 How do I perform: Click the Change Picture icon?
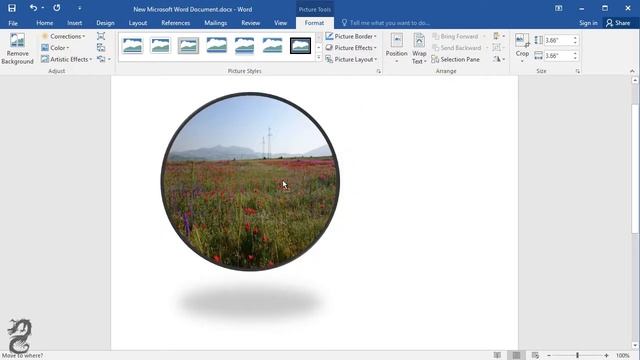pyautogui.click(x=101, y=48)
